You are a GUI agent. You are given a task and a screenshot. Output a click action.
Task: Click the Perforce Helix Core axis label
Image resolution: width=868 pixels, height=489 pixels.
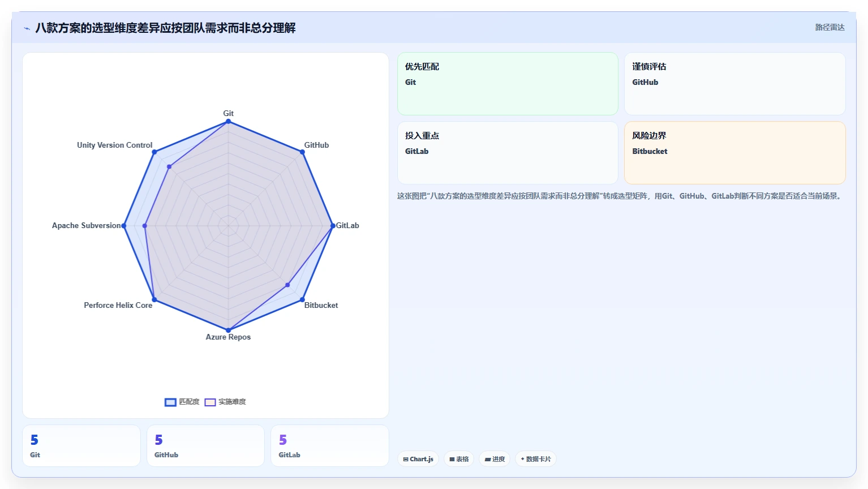click(x=118, y=305)
